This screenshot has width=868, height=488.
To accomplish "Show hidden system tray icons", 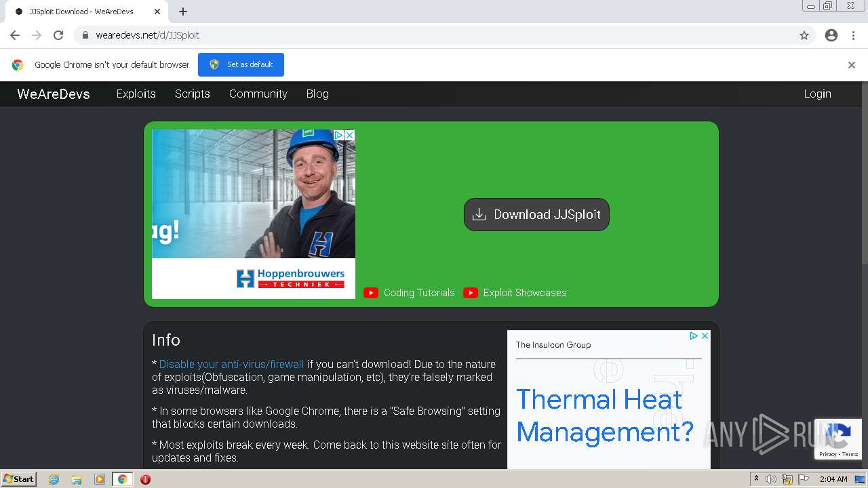I will pyautogui.click(x=756, y=479).
